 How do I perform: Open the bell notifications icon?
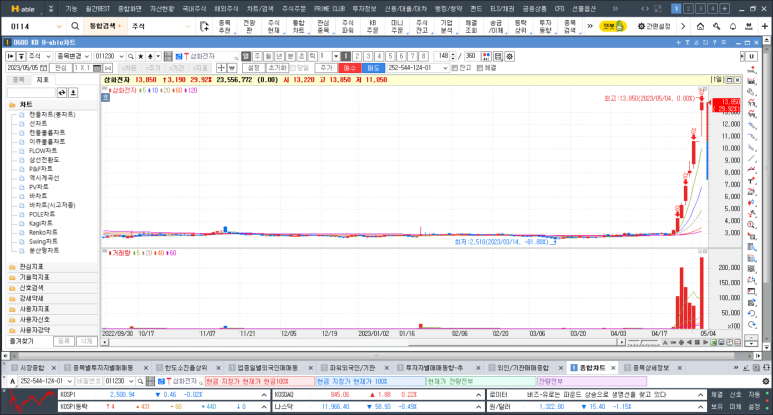733,26
